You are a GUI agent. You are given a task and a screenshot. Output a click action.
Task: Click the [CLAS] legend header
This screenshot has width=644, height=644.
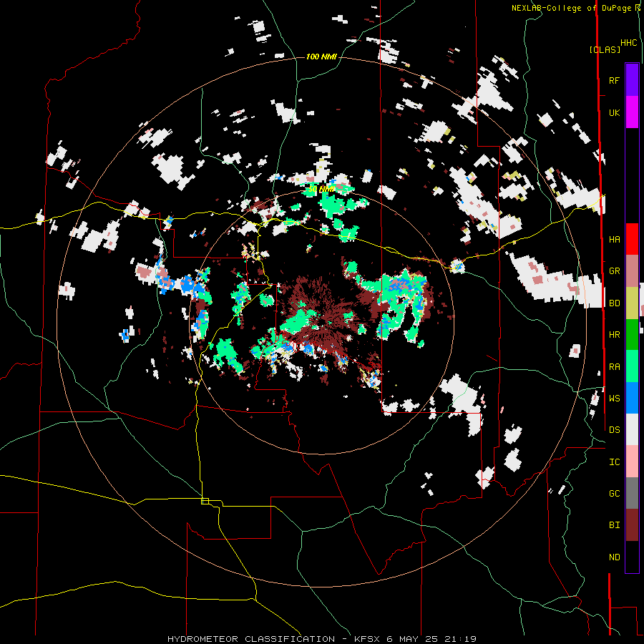coord(605,49)
